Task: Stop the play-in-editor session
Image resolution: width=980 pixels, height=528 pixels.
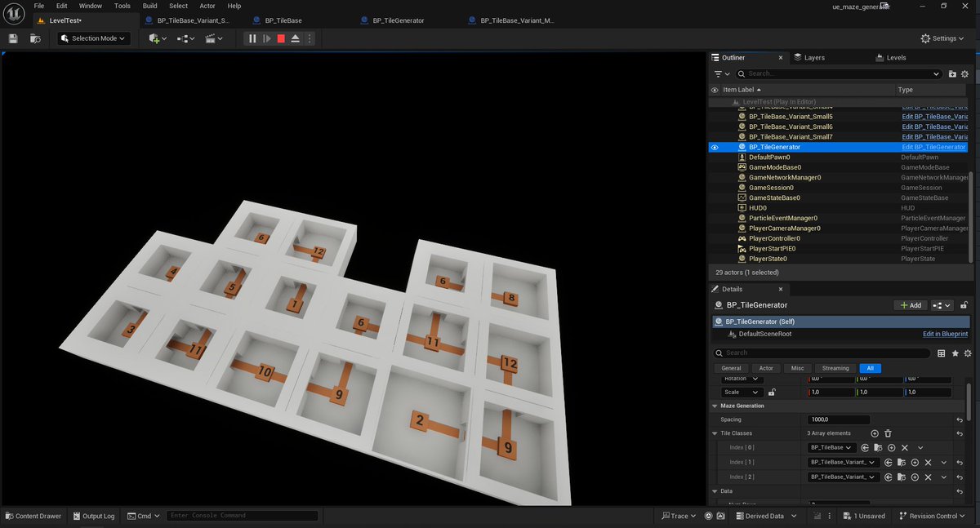Action: click(x=281, y=38)
